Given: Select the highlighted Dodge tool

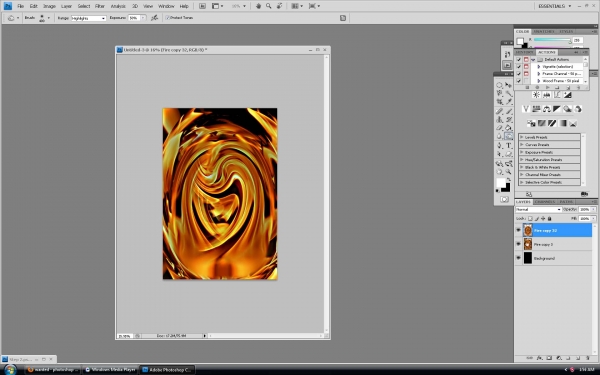Looking at the screenshot, I should click(x=509, y=136).
